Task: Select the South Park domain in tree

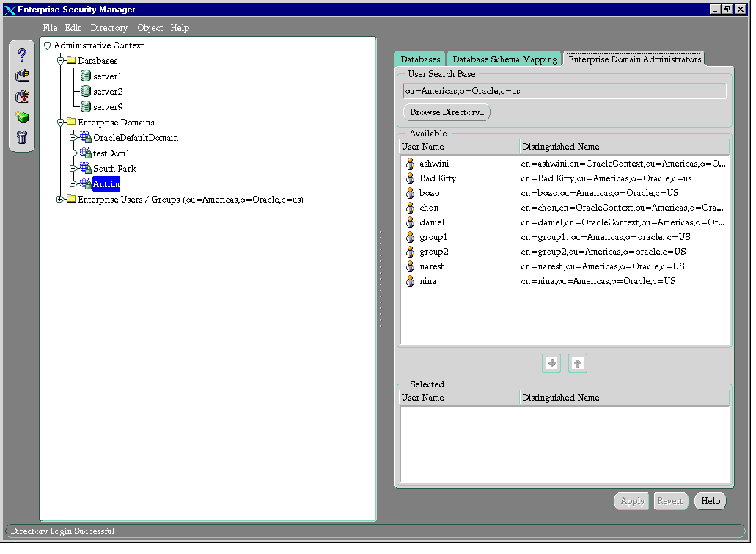Action: point(114,169)
